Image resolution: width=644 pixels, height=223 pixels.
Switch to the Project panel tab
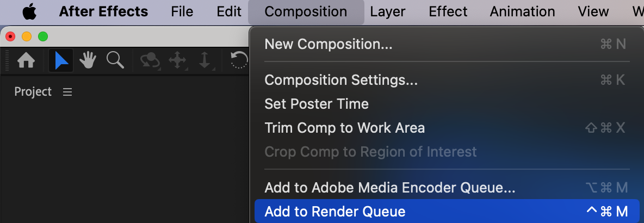coord(33,92)
